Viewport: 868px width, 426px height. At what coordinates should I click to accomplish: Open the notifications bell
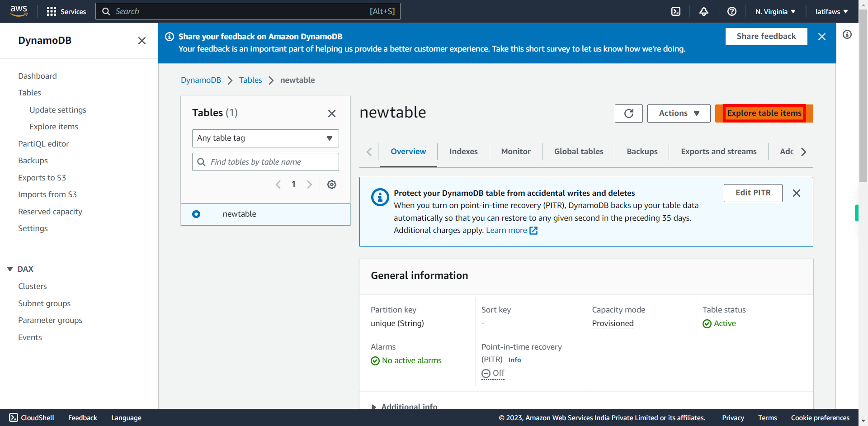tap(704, 11)
